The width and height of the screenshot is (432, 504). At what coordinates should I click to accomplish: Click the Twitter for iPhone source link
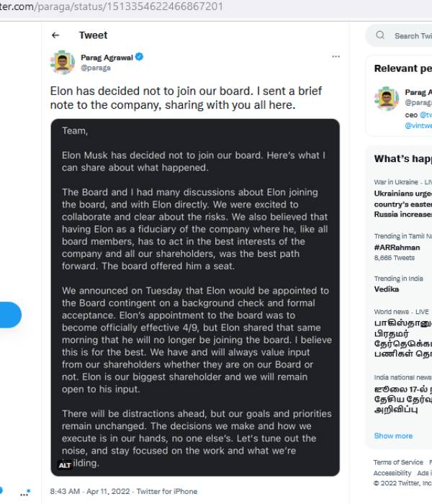166,491
